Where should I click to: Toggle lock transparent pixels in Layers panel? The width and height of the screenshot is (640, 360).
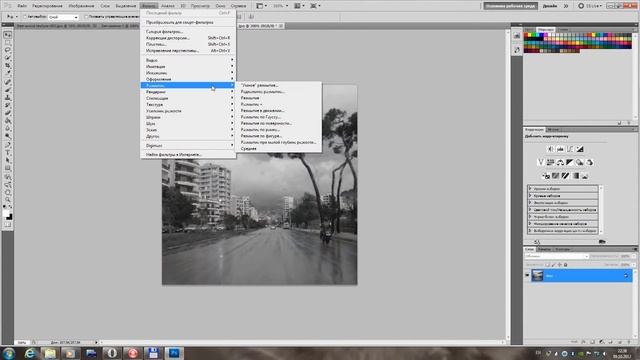coord(547,264)
